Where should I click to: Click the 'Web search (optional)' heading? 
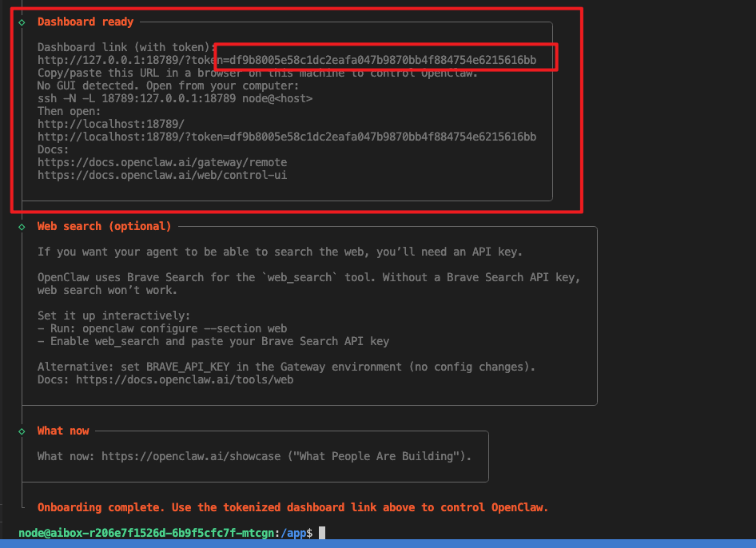104,226
